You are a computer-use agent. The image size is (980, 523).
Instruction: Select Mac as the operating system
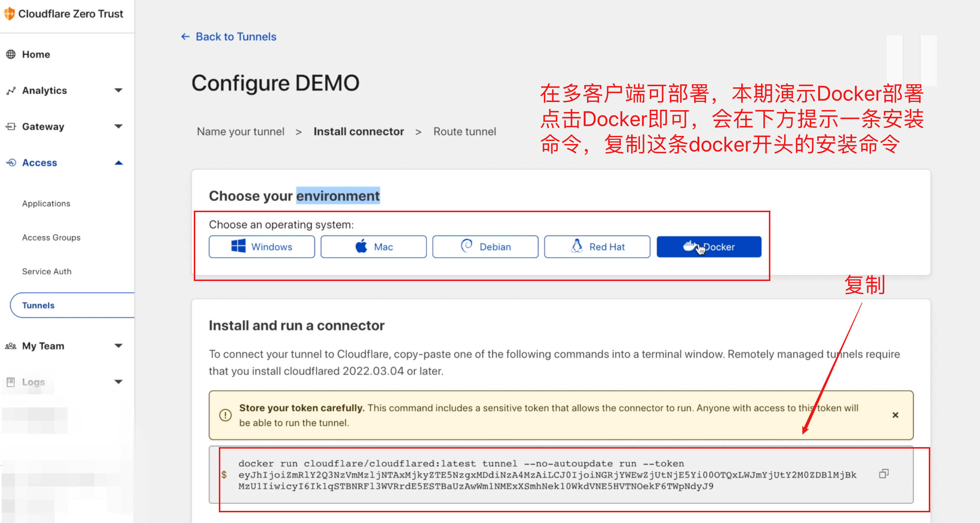tap(374, 246)
